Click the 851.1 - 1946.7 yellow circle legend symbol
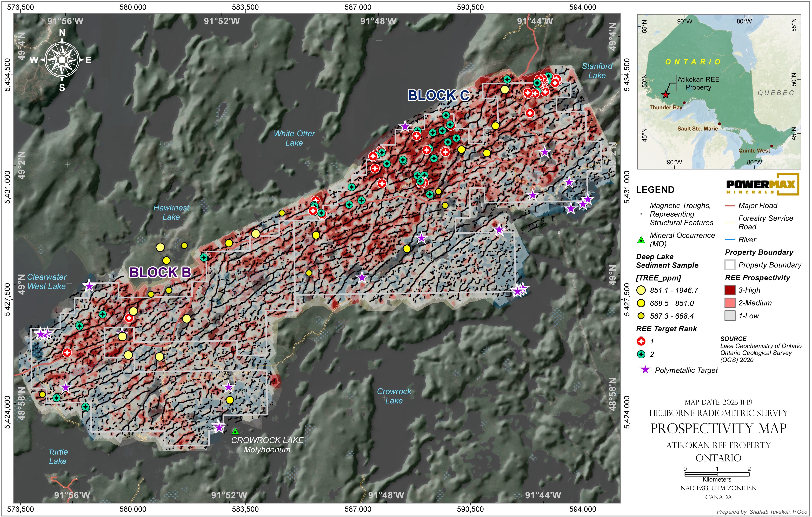The height and width of the screenshot is (517, 812). tap(641, 290)
